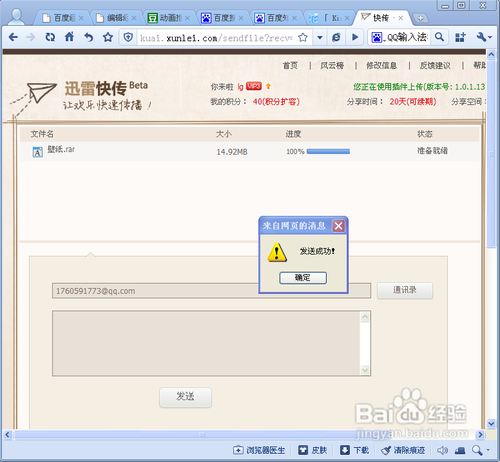
Task: Open 下载 downloads in status bar
Action: [x=354, y=450]
